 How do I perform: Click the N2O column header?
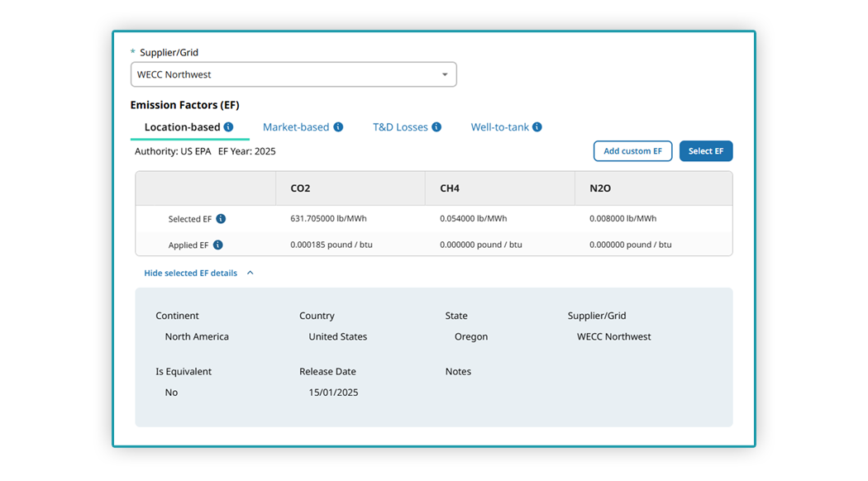pyautogui.click(x=600, y=188)
